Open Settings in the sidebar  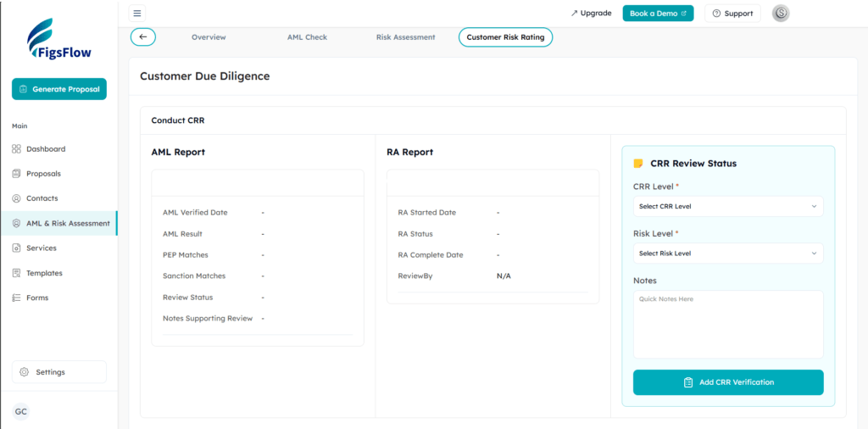tap(59, 372)
